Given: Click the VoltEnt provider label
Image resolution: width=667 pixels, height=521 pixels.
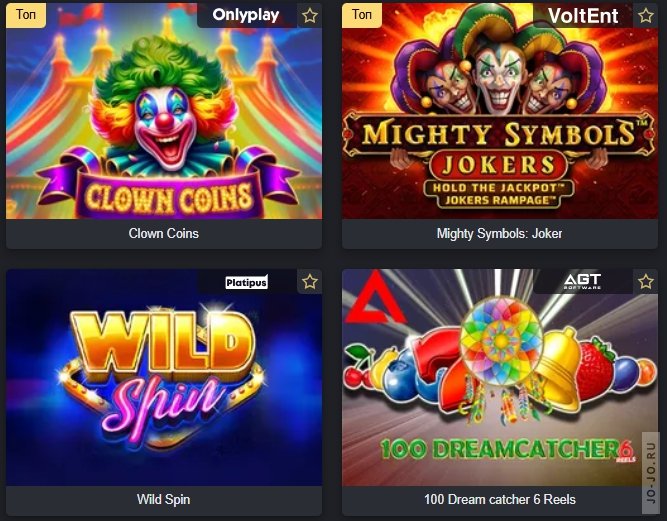Looking at the screenshot, I should click(583, 16).
